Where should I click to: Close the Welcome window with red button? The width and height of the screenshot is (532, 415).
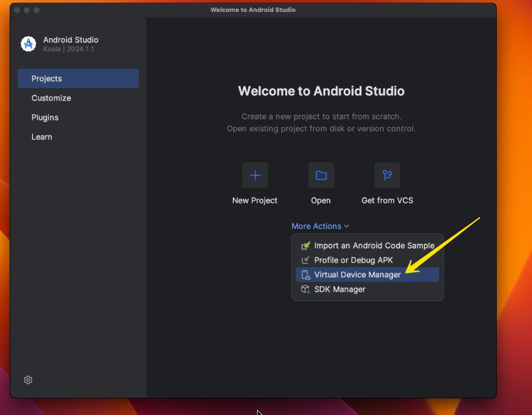(17, 10)
